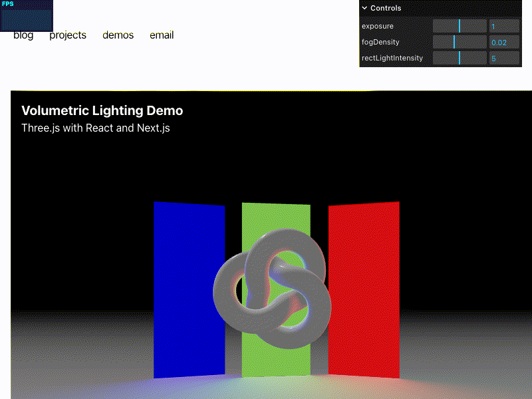Screen dimensions: 532x399
Task: Click the exposure label
Action: [x=378, y=26]
